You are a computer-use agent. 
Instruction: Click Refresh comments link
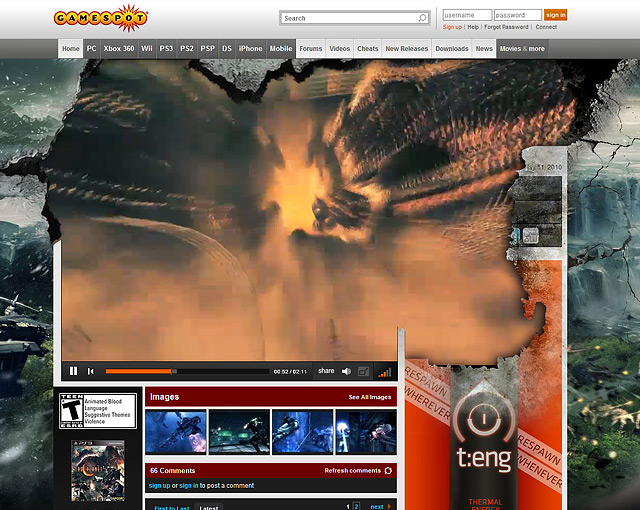pos(353,470)
